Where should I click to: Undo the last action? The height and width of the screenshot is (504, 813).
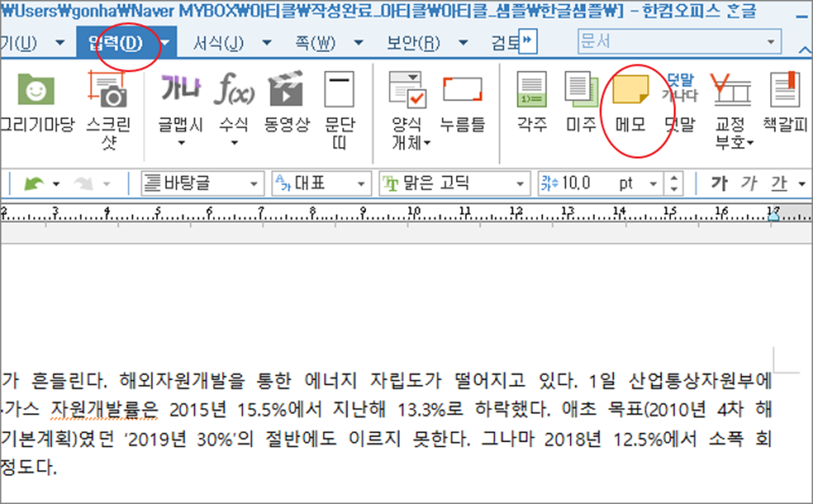click(34, 184)
